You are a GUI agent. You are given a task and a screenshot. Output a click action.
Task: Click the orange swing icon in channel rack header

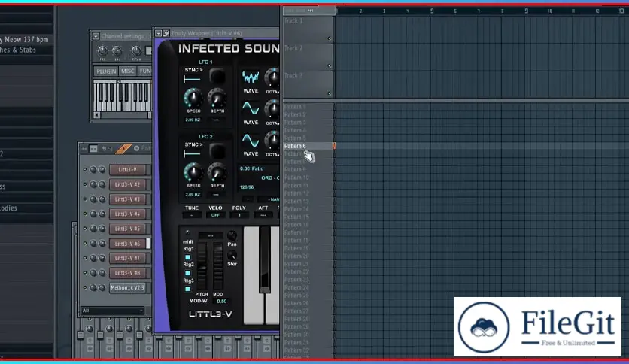click(123, 149)
